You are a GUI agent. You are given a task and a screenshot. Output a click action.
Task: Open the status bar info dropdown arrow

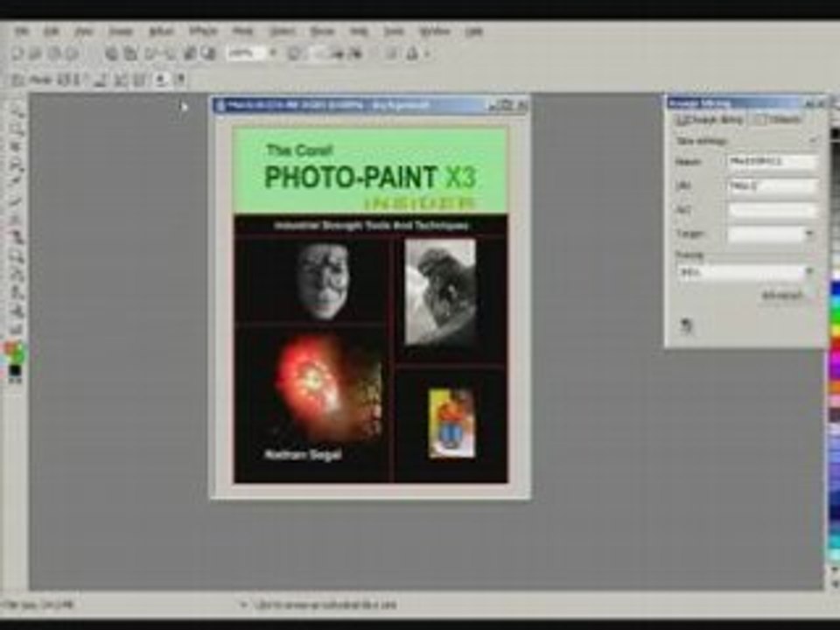point(244,605)
